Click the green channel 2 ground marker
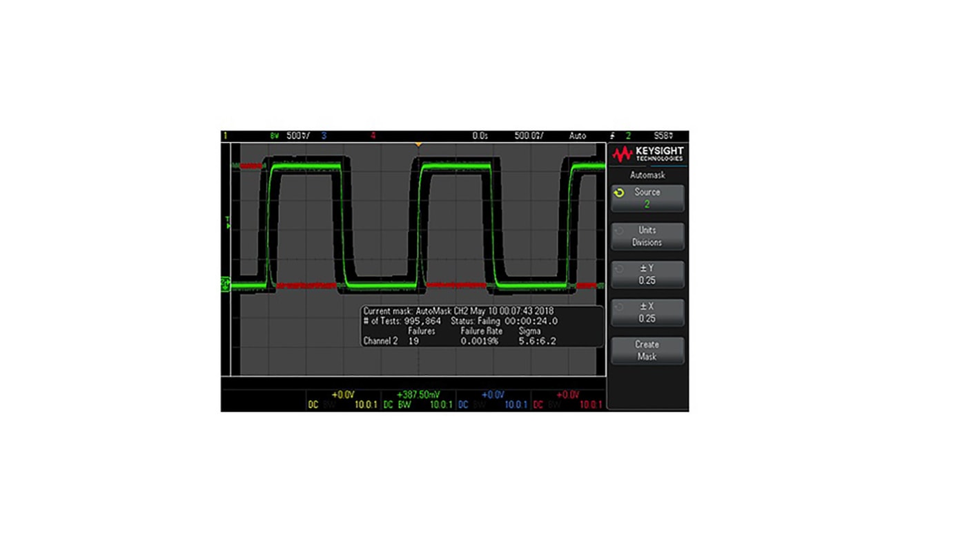 click(x=225, y=284)
